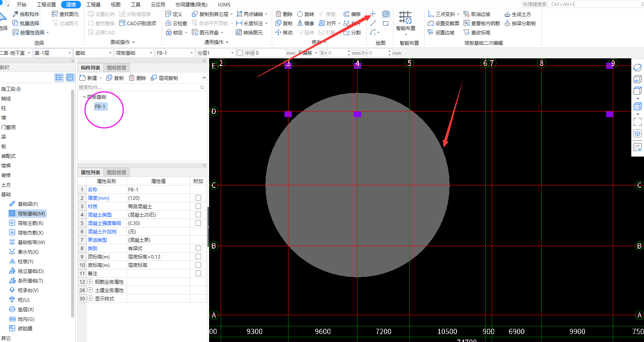644x342 pixels.
Task: Open the 筏板基础 component type dropdown
Action: tap(134, 53)
